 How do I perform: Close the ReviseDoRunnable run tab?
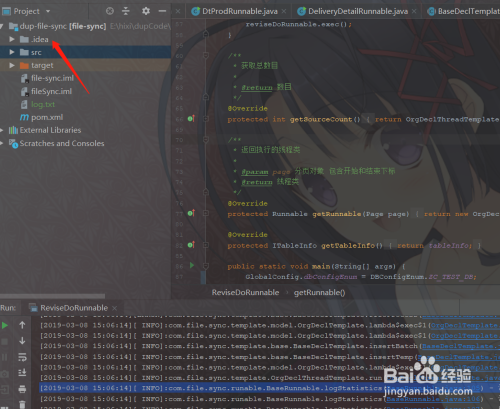coord(114,308)
